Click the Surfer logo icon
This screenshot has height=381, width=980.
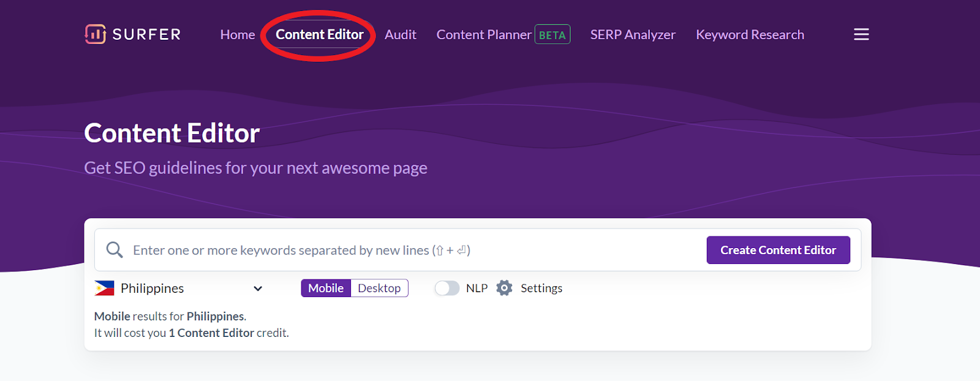click(95, 34)
